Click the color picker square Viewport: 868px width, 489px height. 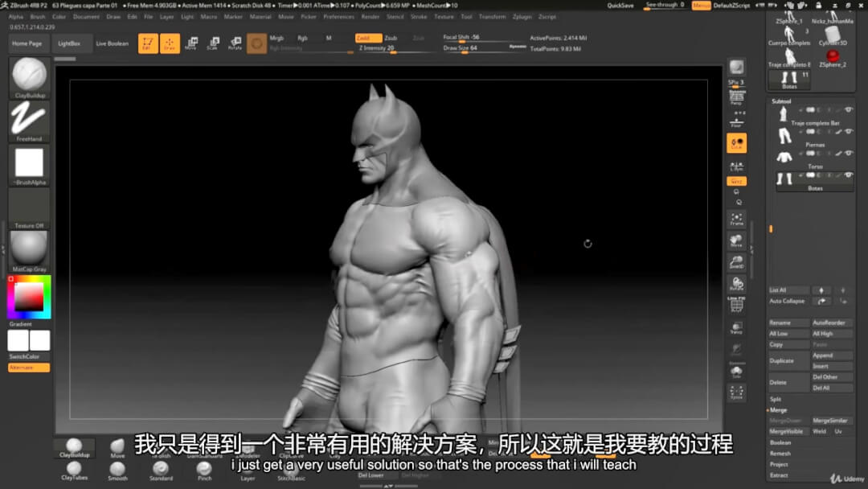[29, 297]
